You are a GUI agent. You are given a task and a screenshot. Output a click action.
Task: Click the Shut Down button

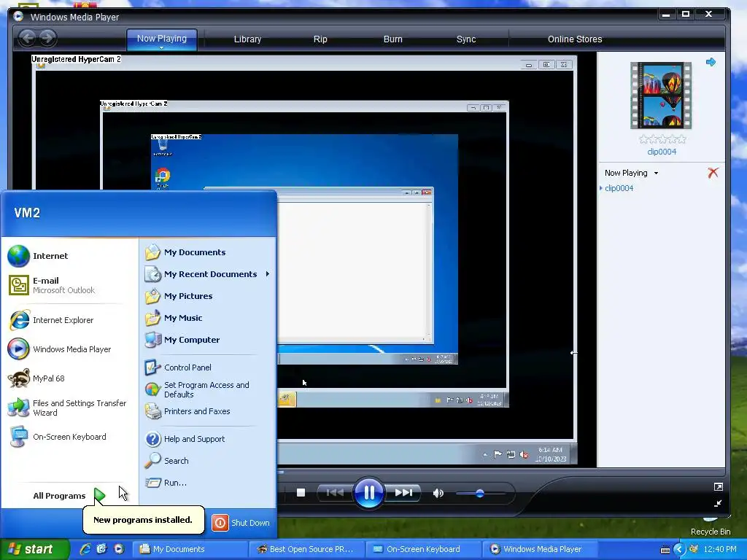[x=241, y=523]
